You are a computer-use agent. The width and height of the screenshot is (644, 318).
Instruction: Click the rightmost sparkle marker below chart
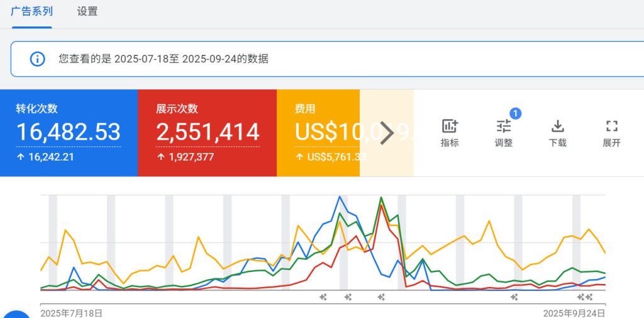coord(589,297)
